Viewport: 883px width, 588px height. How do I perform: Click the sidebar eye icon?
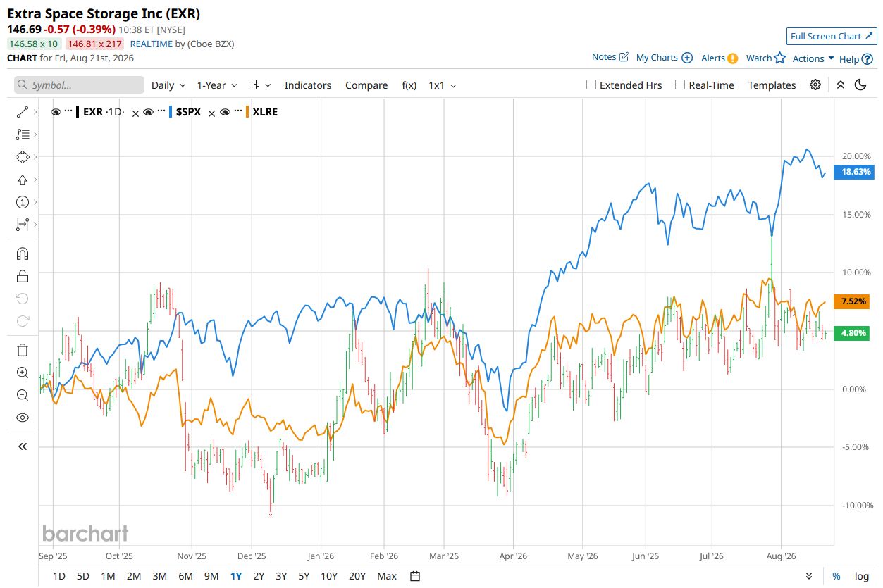[22, 418]
